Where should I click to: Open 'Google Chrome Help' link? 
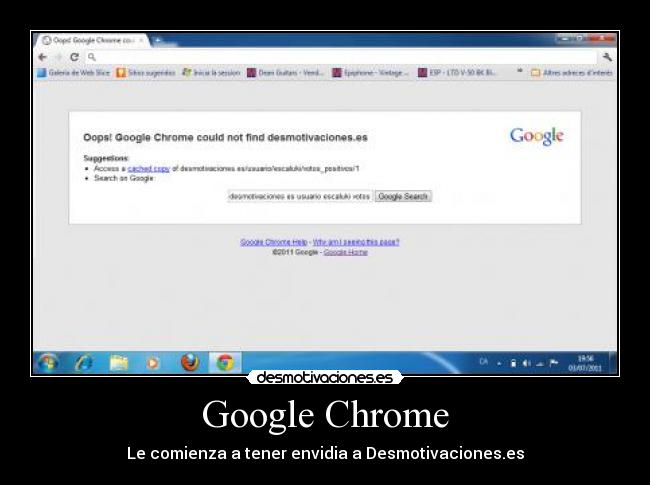tap(274, 242)
